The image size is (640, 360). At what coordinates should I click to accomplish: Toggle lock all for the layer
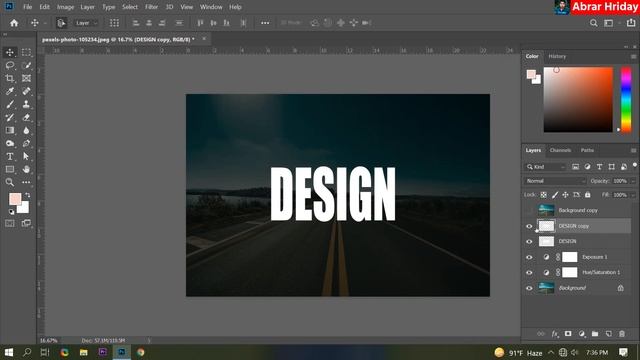click(587, 195)
